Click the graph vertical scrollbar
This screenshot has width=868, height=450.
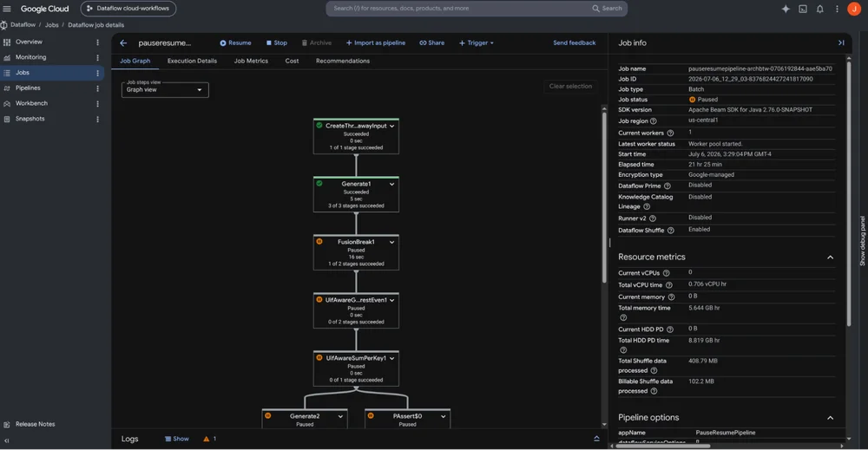pyautogui.click(x=604, y=197)
